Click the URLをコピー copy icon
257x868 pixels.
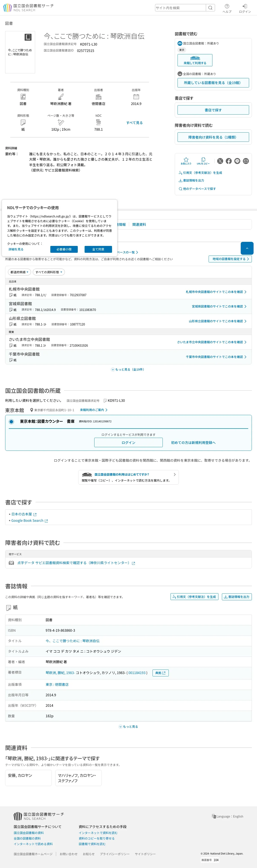point(203,161)
